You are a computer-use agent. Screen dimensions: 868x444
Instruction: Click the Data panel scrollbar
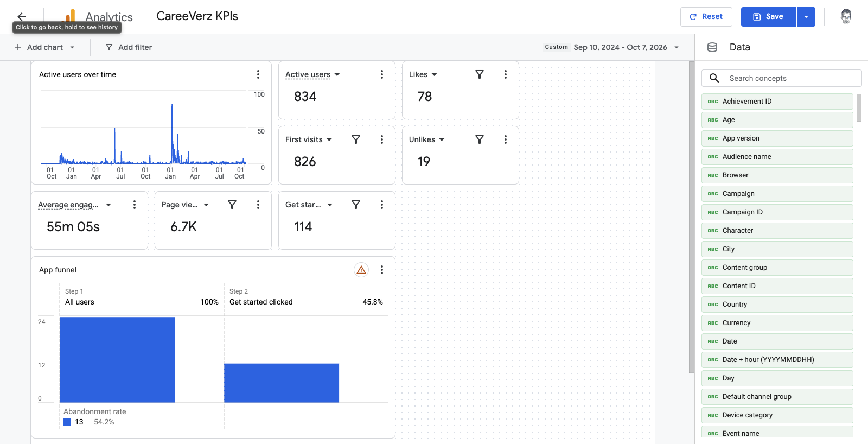click(x=859, y=107)
